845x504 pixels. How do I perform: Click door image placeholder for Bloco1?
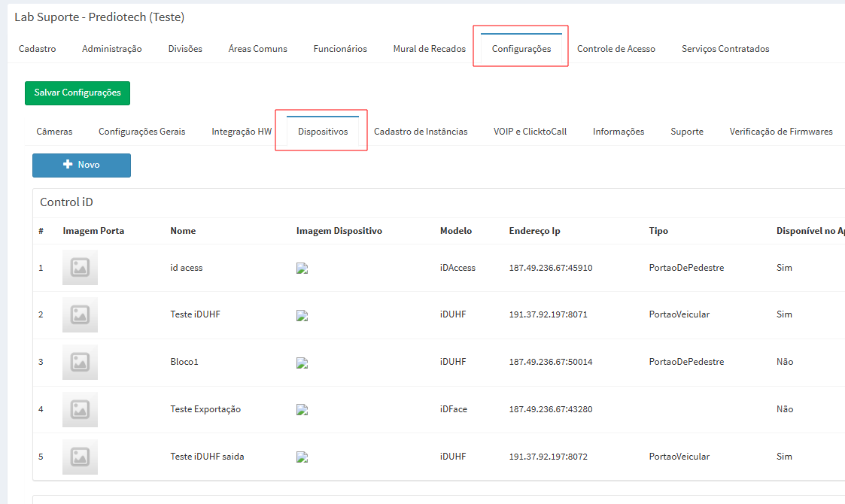[80, 362]
